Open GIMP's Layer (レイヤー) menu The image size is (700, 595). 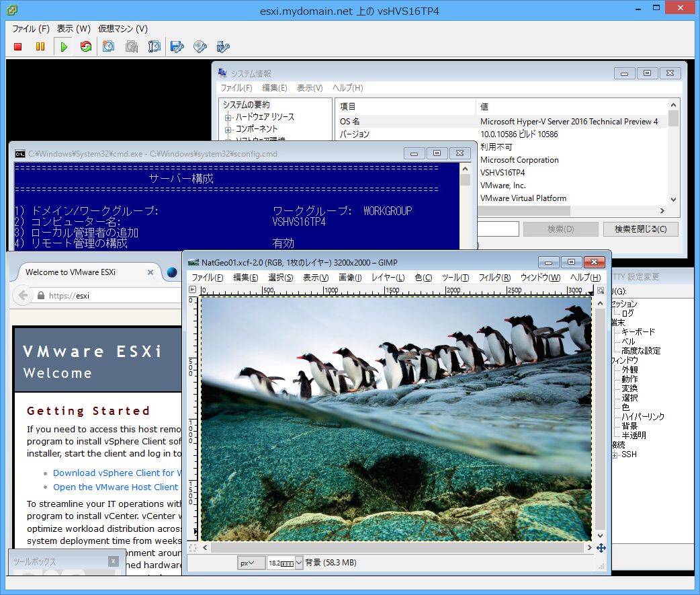coord(388,278)
